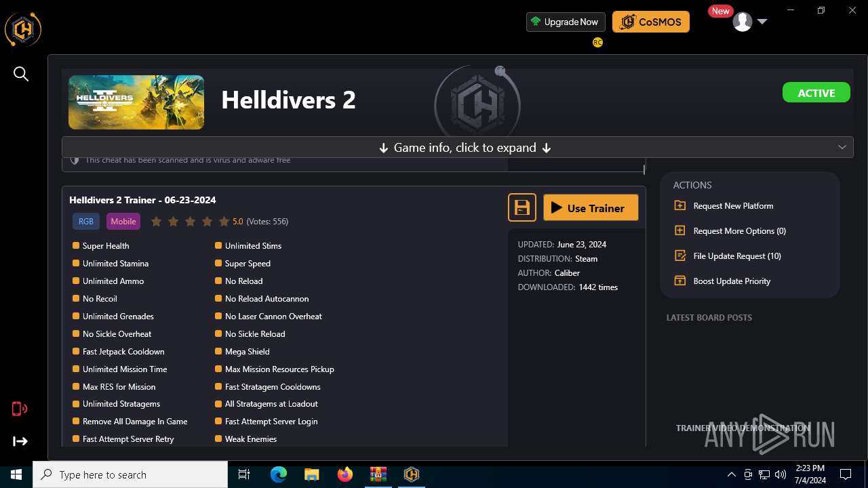The image size is (868, 488).
Task: Click Cheat Happens taskbar app icon
Action: 411,474
